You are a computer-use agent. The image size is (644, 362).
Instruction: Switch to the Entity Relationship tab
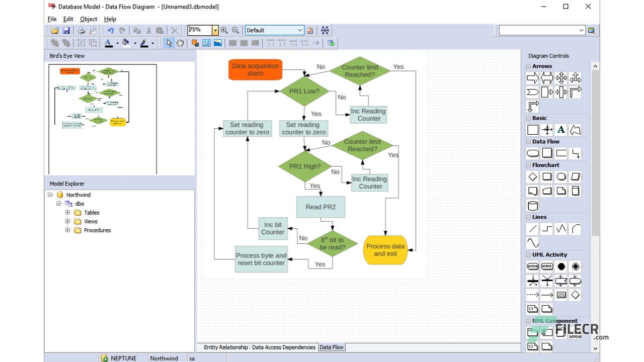[225, 347]
